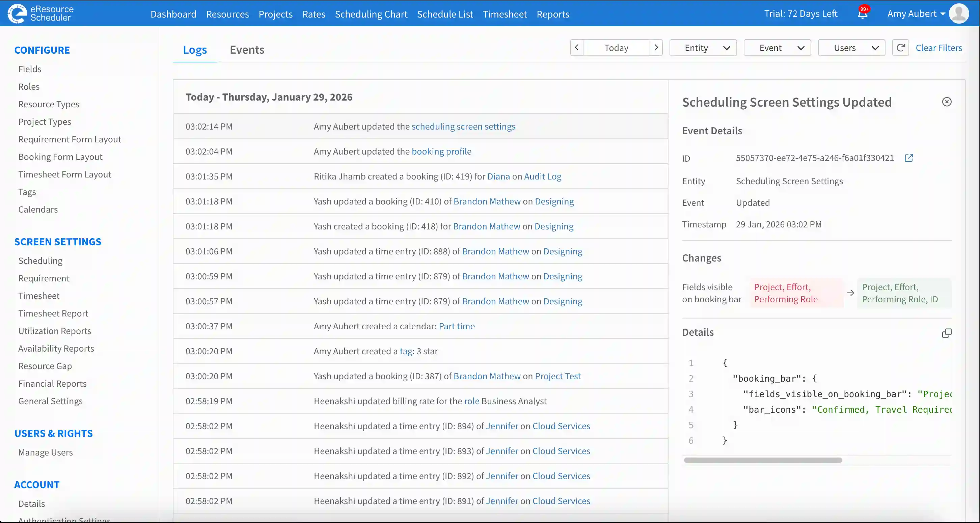Image resolution: width=980 pixels, height=523 pixels.
Task: Open the Event filter dropdown
Action: click(x=777, y=48)
